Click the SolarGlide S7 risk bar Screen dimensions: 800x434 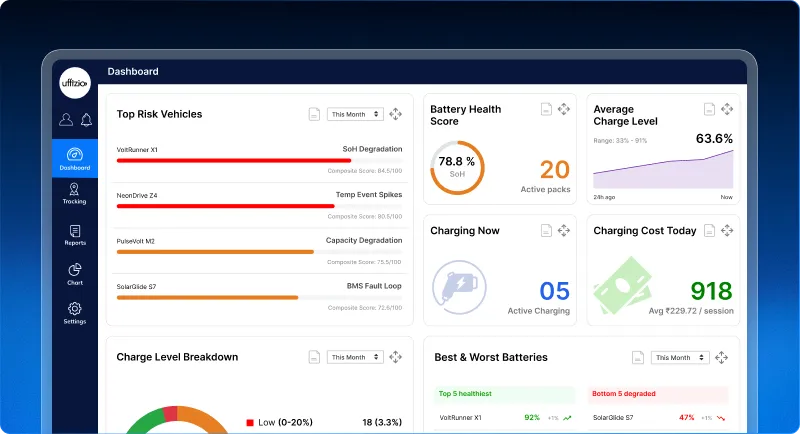(259, 297)
